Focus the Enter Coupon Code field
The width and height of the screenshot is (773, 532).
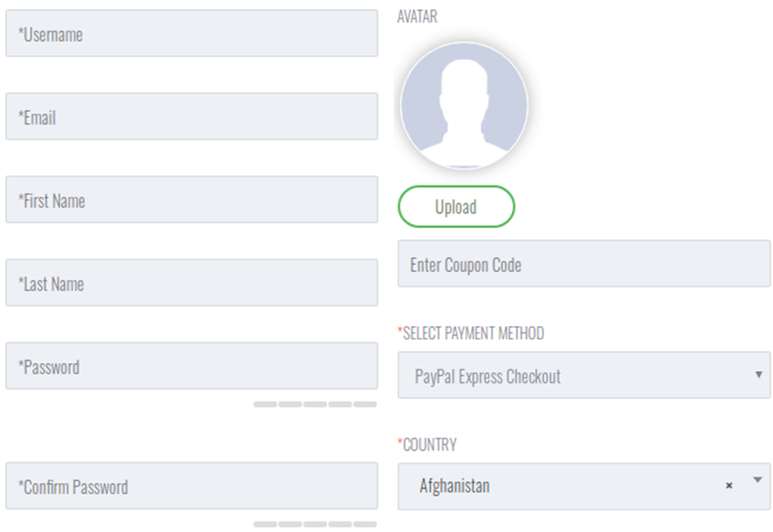pyautogui.click(x=585, y=264)
